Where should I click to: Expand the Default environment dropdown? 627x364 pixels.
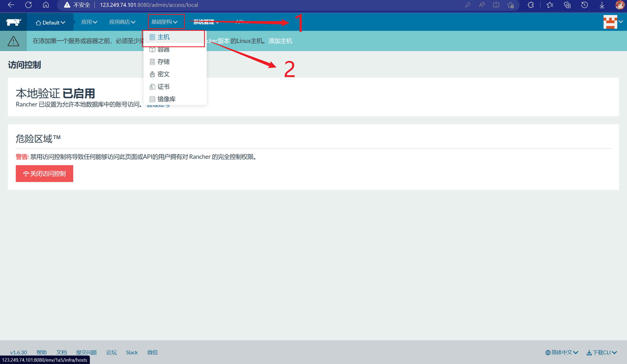click(x=50, y=23)
